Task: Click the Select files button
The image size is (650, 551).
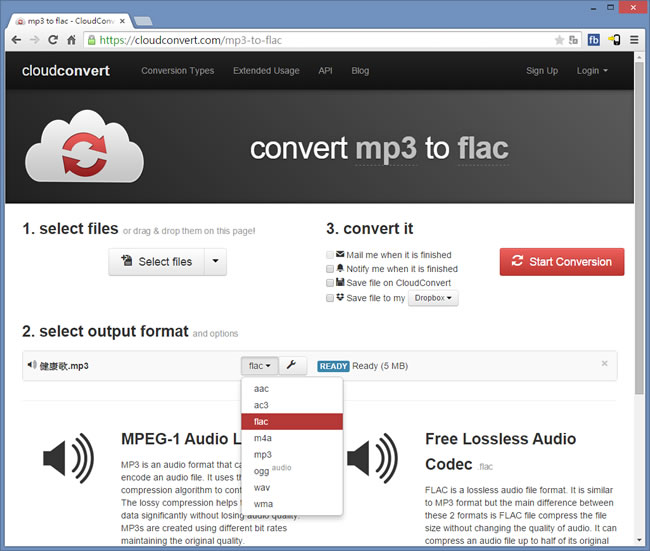Action: pyautogui.click(x=157, y=262)
